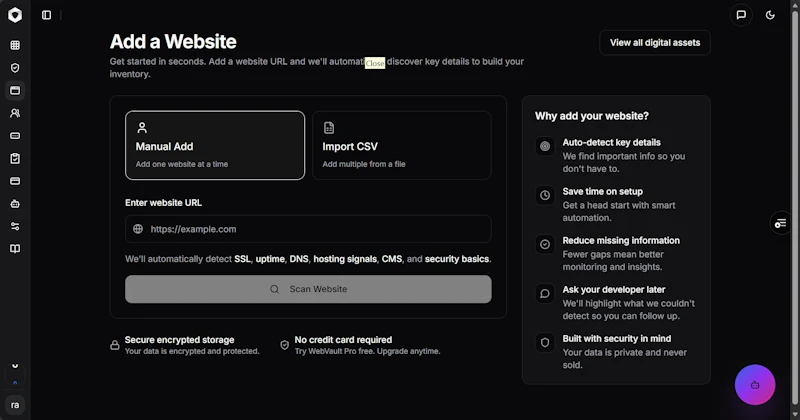Image resolution: width=800 pixels, height=420 pixels.
Task: Toggle dark mode with moon icon
Action: click(770, 15)
